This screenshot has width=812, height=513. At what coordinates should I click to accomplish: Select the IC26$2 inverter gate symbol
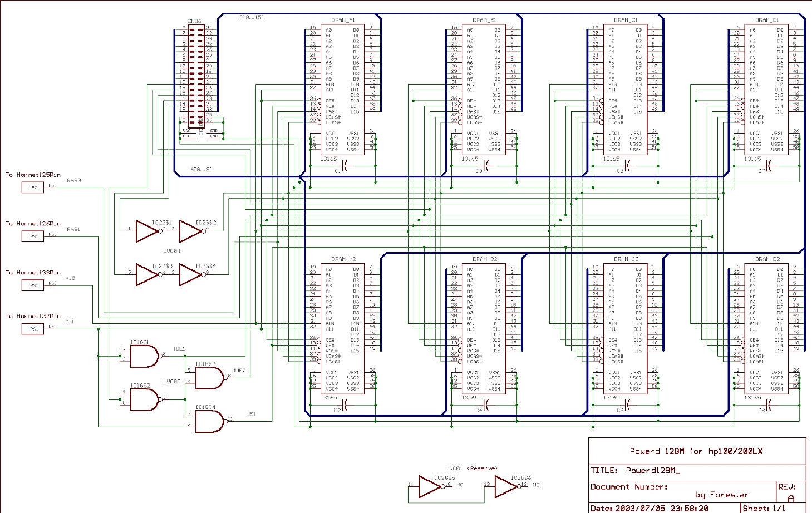[190, 231]
